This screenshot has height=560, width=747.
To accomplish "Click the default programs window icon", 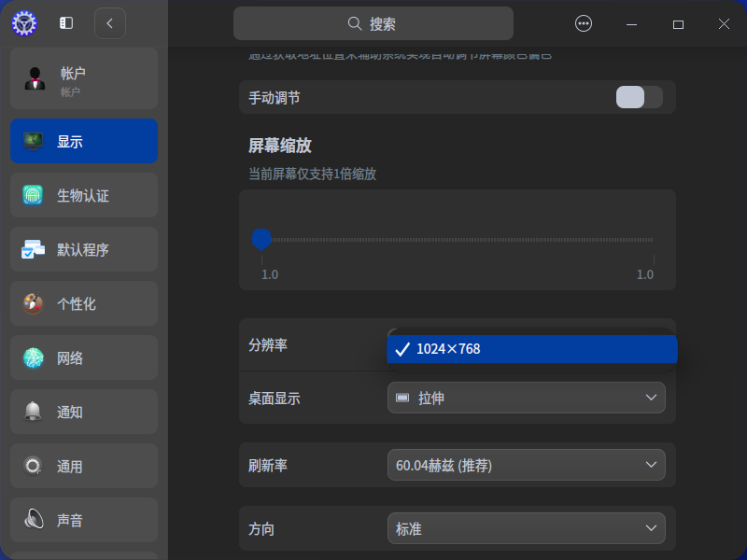I will click(x=33, y=249).
